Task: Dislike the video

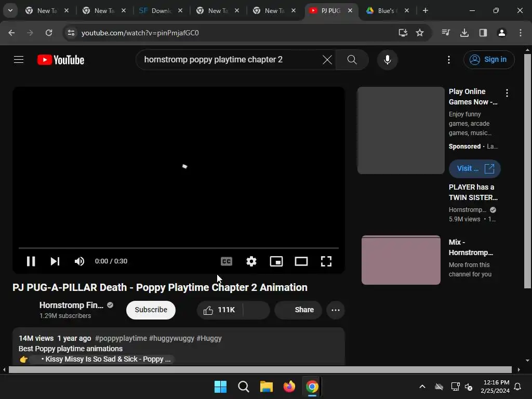Action: (x=256, y=310)
